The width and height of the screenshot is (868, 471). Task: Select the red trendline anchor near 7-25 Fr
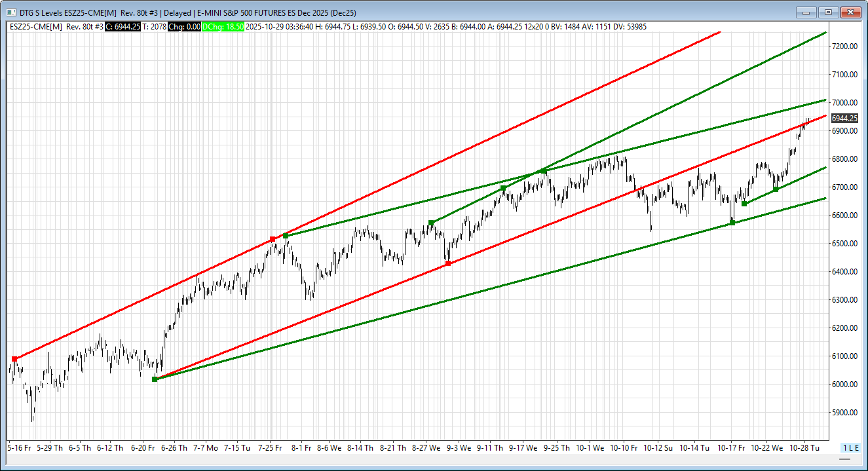(x=273, y=239)
